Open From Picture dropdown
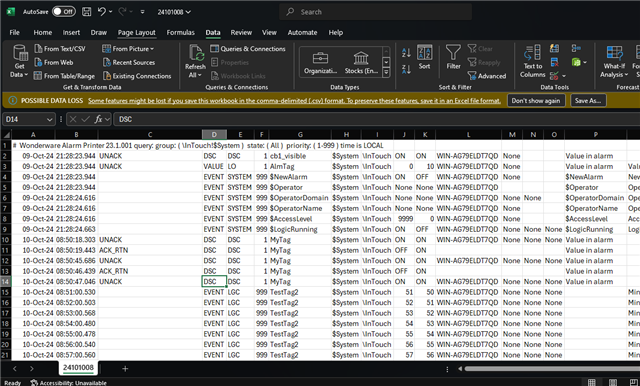The image size is (640, 386). click(x=128, y=49)
